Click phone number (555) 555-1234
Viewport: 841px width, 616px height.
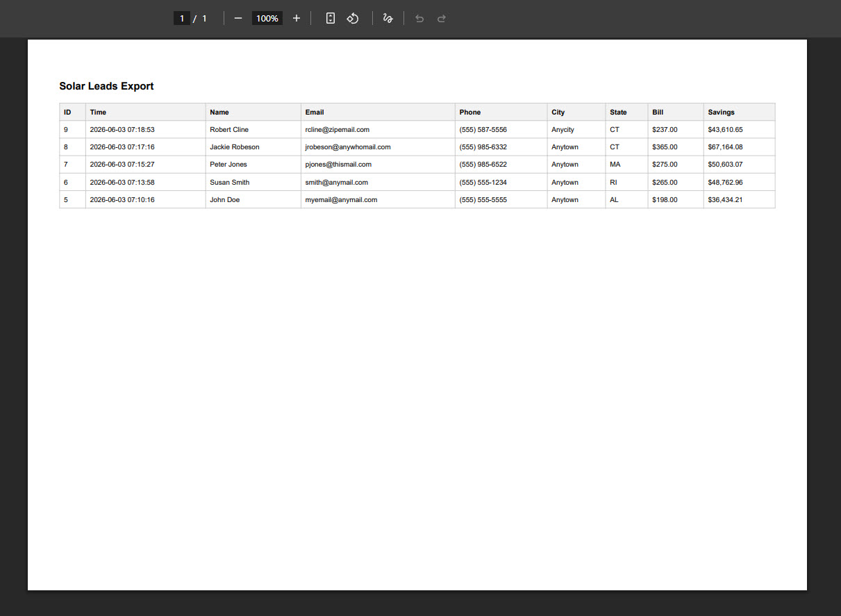[483, 182]
